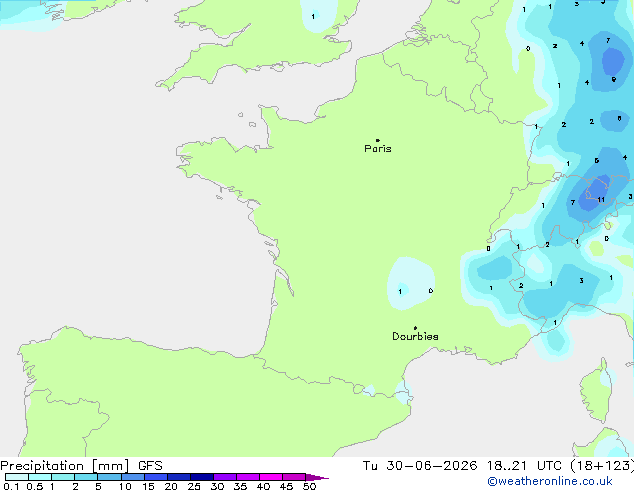Select the legend swatch between 2 and 5
Viewport: 634px width, 490px height.
pyautogui.click(x=86, y=477)
